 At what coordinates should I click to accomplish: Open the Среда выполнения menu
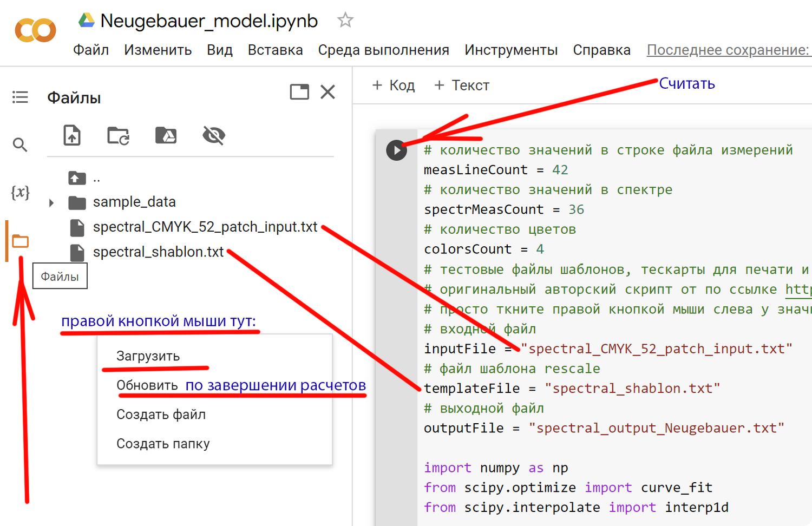(x=383, y=50)
